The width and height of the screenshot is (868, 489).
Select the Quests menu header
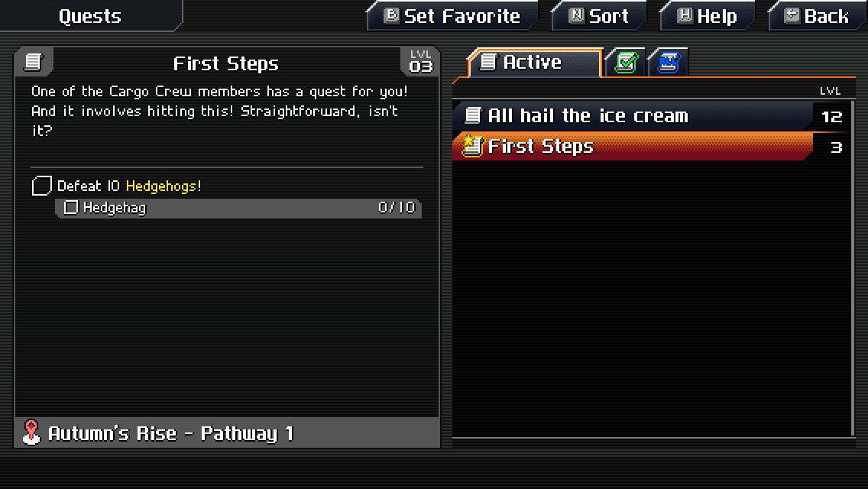pos(90,15)
